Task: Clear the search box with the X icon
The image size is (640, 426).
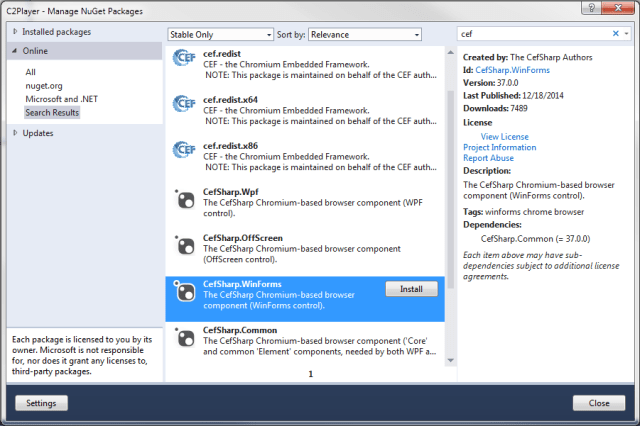Action: pos(615,34)
